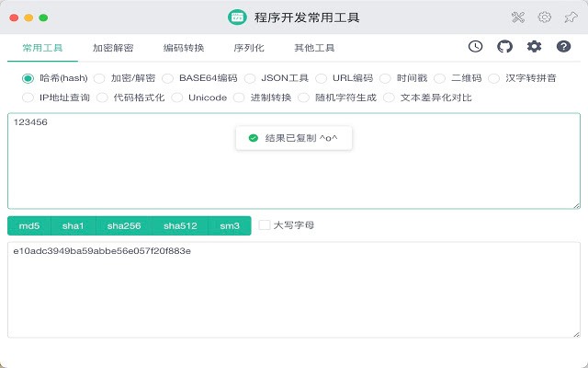Click the wrench tools icon in title bar

point(518,17)
